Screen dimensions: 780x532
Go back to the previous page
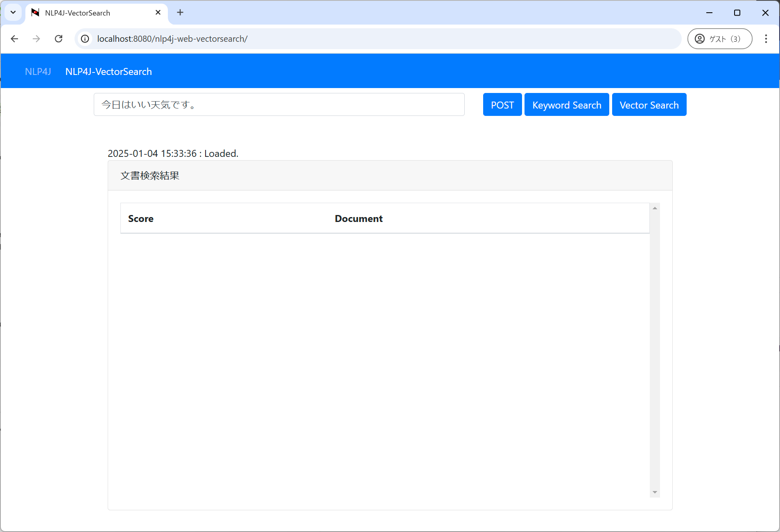[14, 39]
